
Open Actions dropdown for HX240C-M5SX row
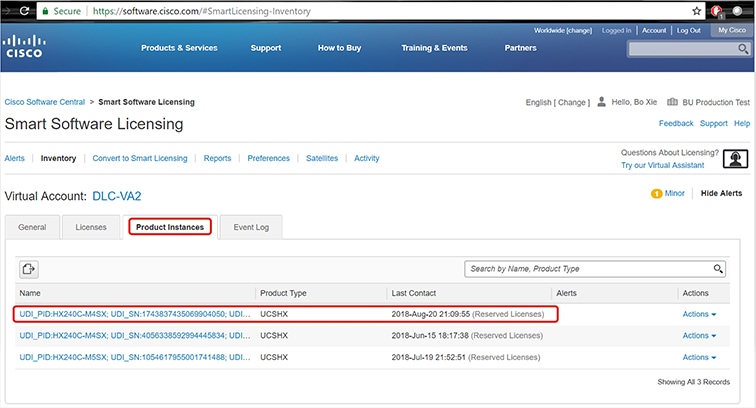pyautogui.click(x=699, y=357)
